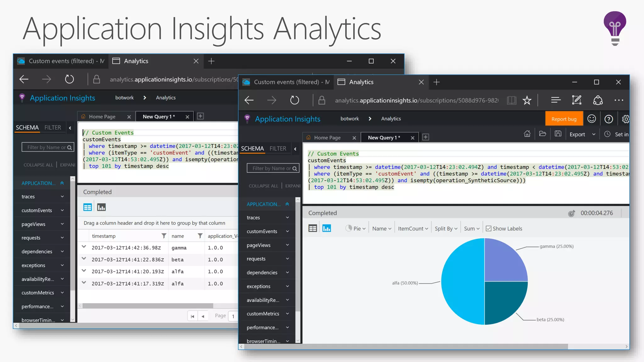Click the save query icon
644x362 pixels.
[x=558, y=134]
